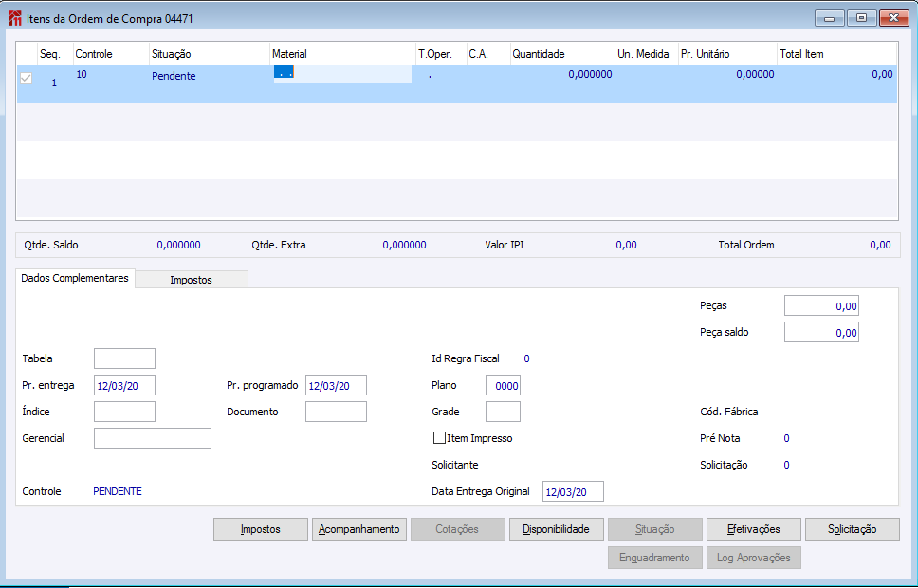Focus the Grade input field
The image size is (918, 588).
point(503,412)
